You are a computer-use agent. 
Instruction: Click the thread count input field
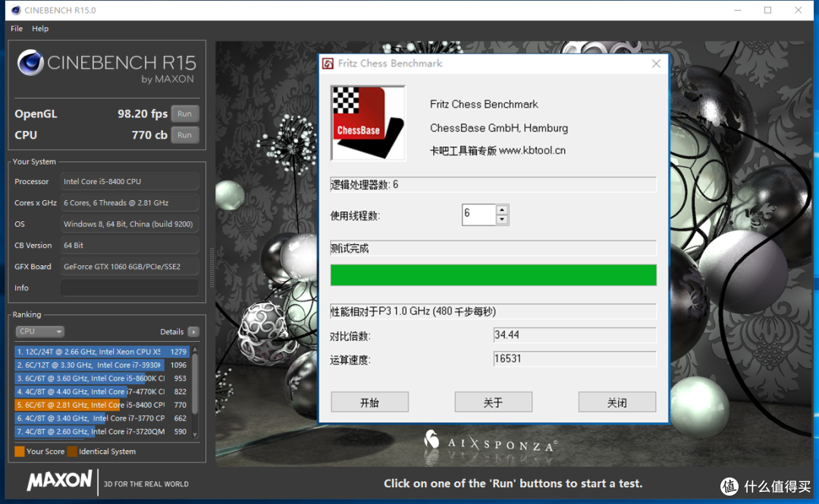coord(479,214)
